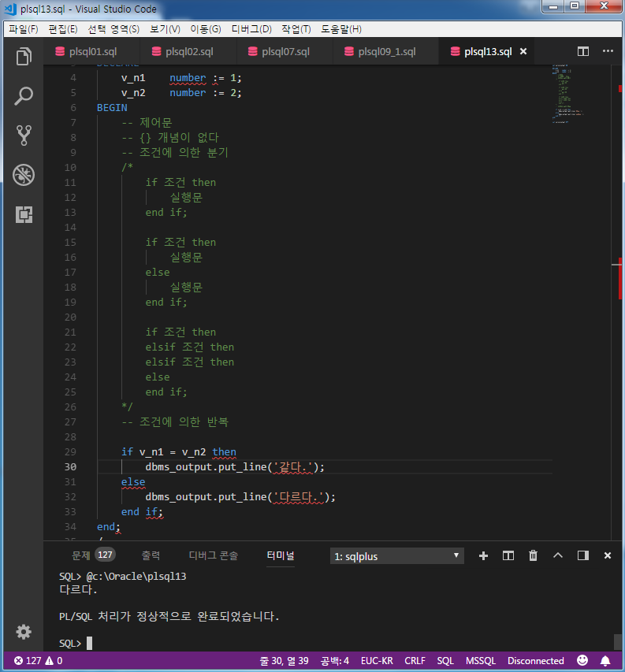Image resolution: width=625 pixels, height=672 pixels.
Task: Open the Search view in activity bar
Action: (x=24, y=96)
